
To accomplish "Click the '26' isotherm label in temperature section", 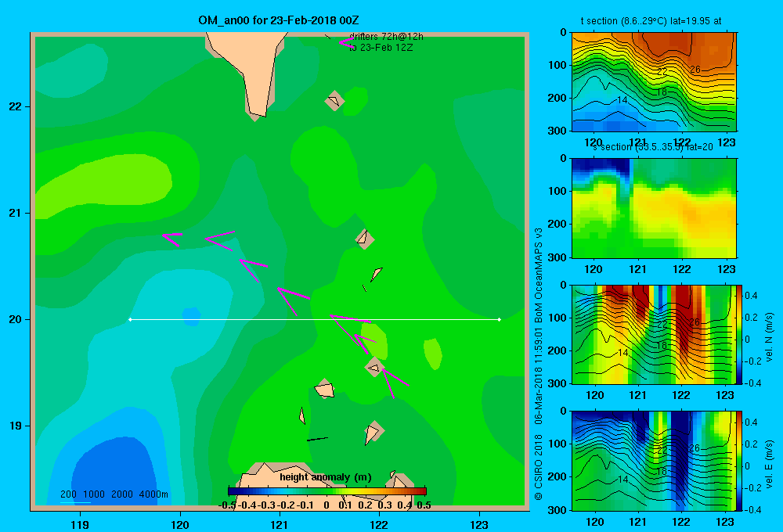I will (x=695, y=70).
